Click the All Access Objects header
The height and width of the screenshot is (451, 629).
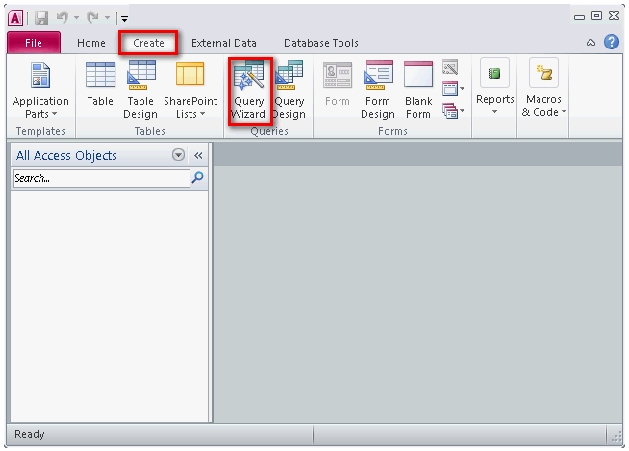click(x=66, y=155)
